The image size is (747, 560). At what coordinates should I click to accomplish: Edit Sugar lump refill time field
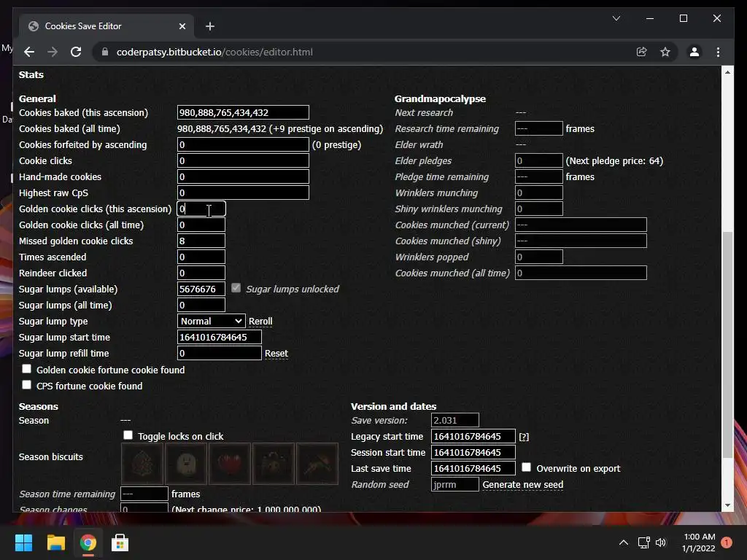(x=219, y=354)
